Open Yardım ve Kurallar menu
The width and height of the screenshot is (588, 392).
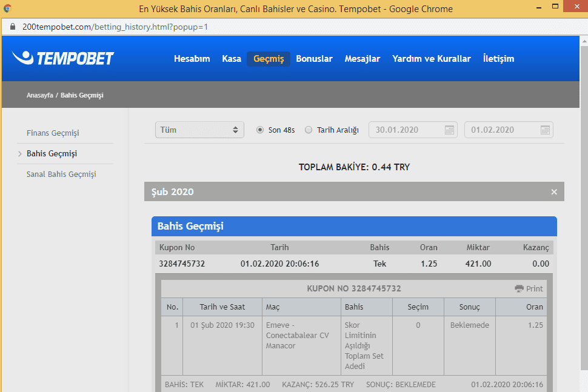click(x=431, y=59)
